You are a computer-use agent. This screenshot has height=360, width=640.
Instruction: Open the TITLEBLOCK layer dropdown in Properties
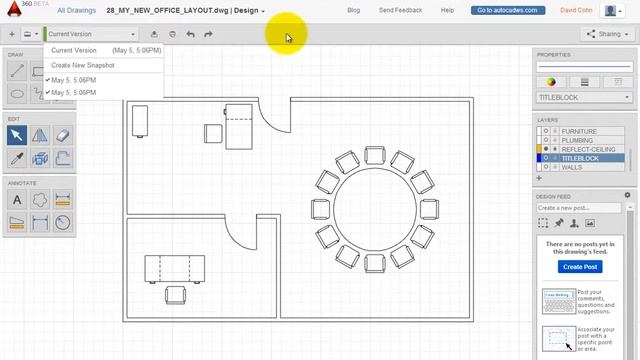[584, 98]
